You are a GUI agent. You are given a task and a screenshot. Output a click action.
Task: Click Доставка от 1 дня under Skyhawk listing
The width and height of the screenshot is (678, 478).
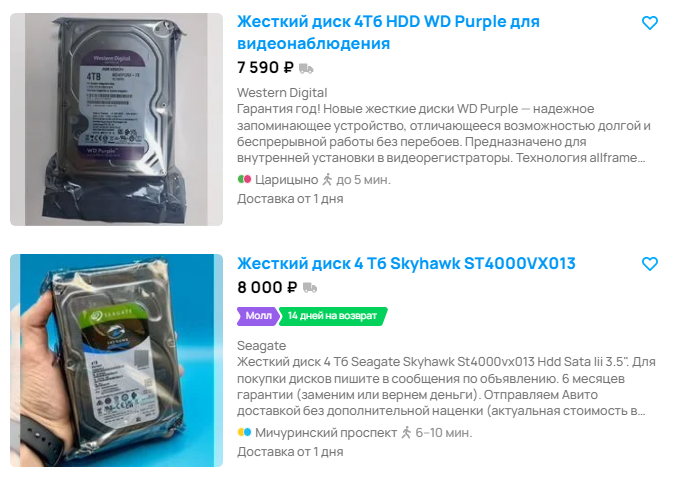290,452
